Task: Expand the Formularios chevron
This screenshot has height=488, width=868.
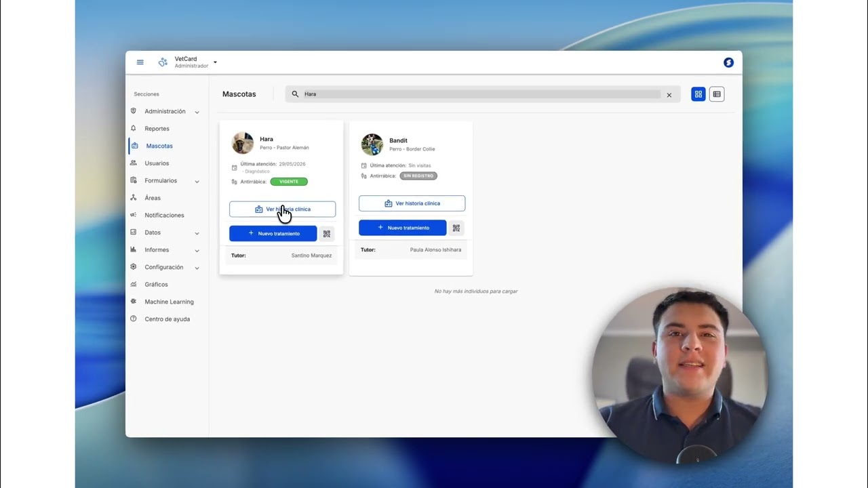Action: point(197,181)
